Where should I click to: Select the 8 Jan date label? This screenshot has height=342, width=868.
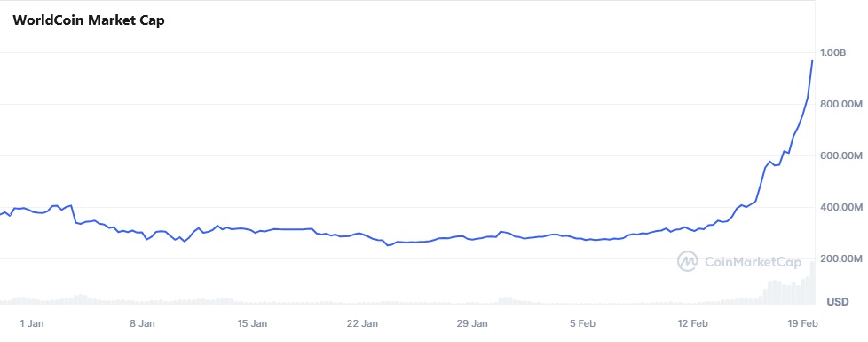(x=142, y=323)
